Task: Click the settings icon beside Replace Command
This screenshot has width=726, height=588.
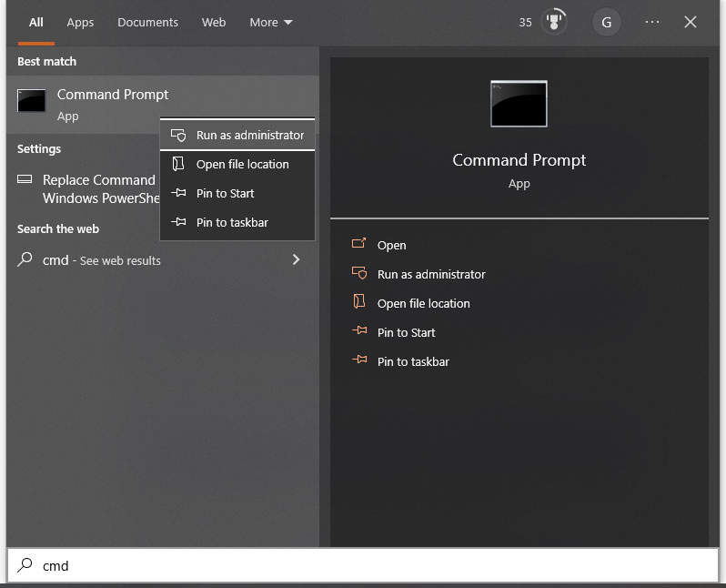Action: (25, 178)
